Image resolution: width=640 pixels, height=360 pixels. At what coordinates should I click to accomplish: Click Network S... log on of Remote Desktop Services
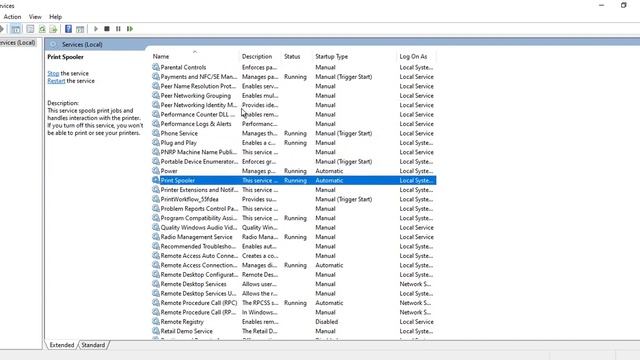pyautogui.click(x=415, y=284)
